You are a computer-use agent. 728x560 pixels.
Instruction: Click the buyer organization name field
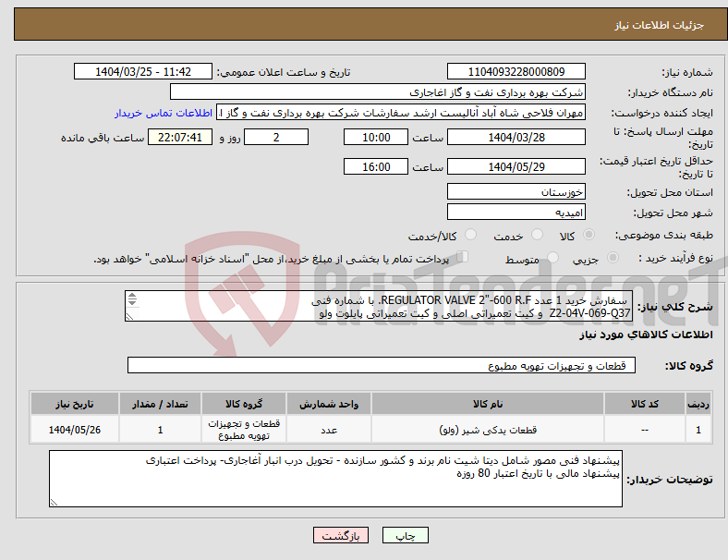(378, 91)
